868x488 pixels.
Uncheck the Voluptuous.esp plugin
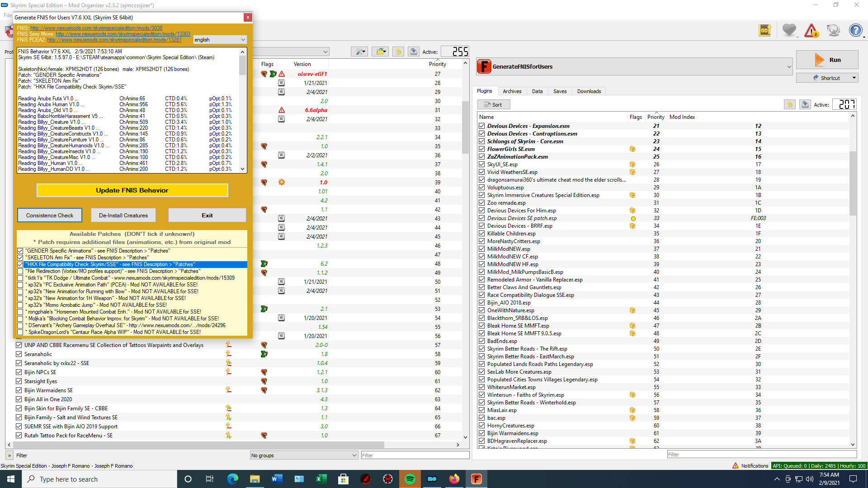pos(482,188)
